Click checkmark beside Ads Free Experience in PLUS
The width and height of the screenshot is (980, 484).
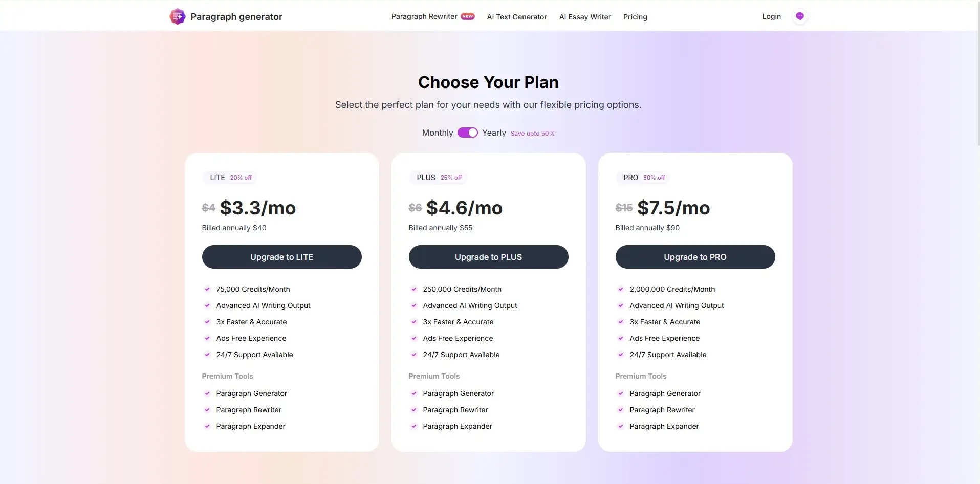click(413, 338)
